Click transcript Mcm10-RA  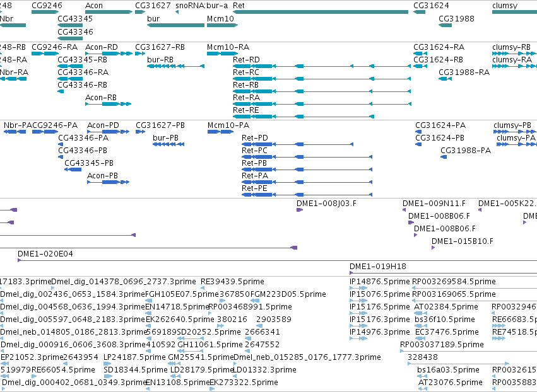(x=228, y=47)
